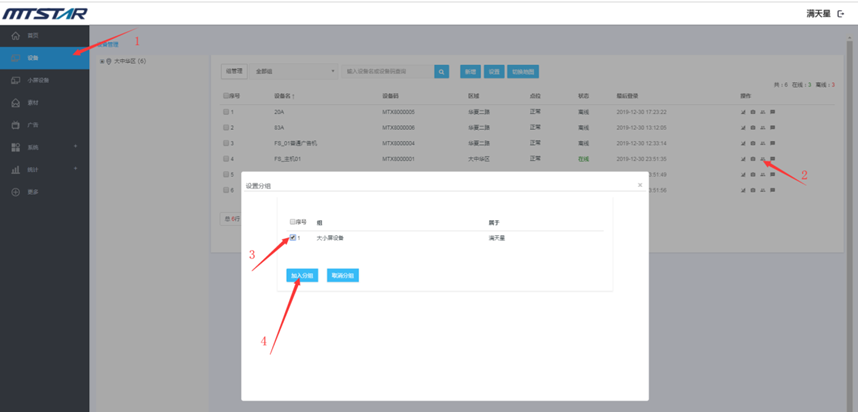The image size is (858, 412).
Task: Click the message icon in row 83A
Action: [x=773, y=128]
